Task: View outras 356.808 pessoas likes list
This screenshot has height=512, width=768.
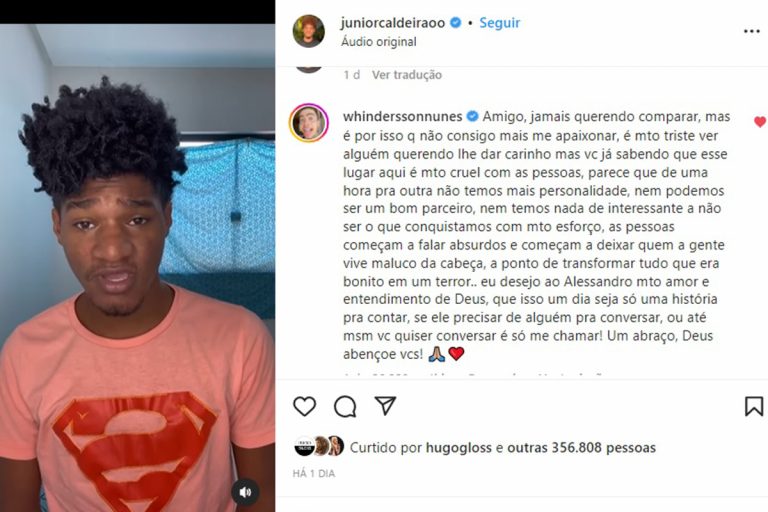Action: click(x=581, y=447)
